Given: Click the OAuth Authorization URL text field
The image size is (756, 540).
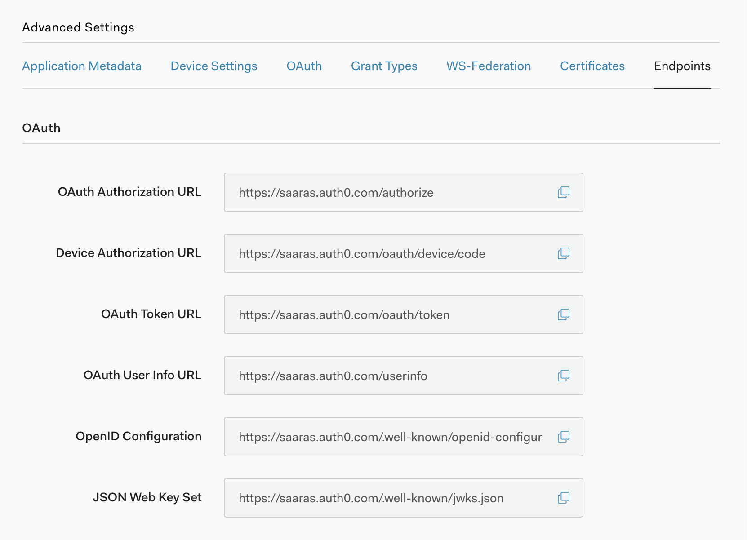Looking at the screenshot, I should (x=387, y=193).
